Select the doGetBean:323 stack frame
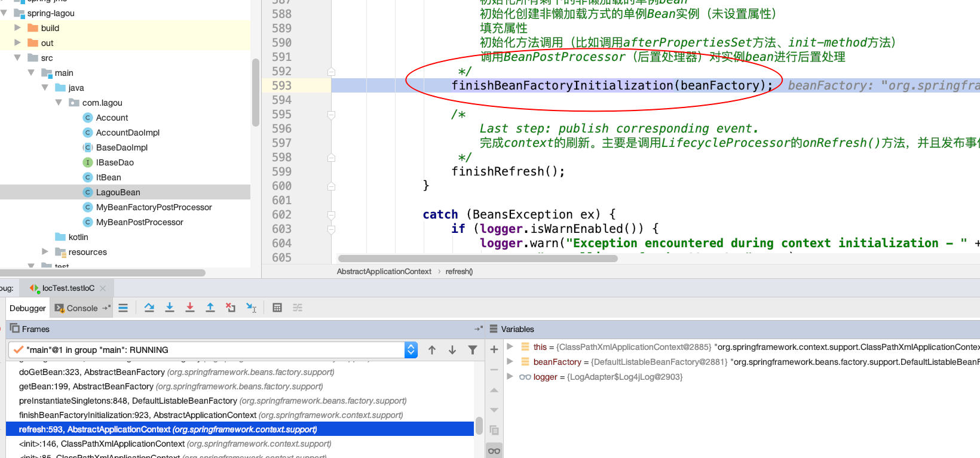Image resolution: width=980 pixels, height=458 pixels. pos(239,372)
